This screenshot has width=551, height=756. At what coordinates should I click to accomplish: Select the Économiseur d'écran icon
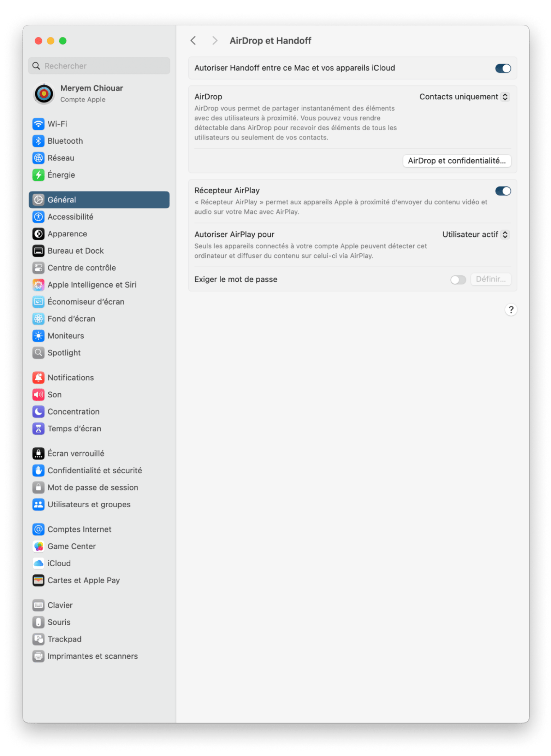pos(38,301)
